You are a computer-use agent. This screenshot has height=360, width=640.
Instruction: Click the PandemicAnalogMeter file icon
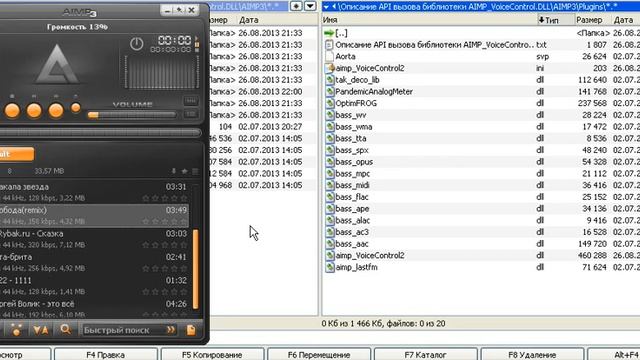[330, 92]
